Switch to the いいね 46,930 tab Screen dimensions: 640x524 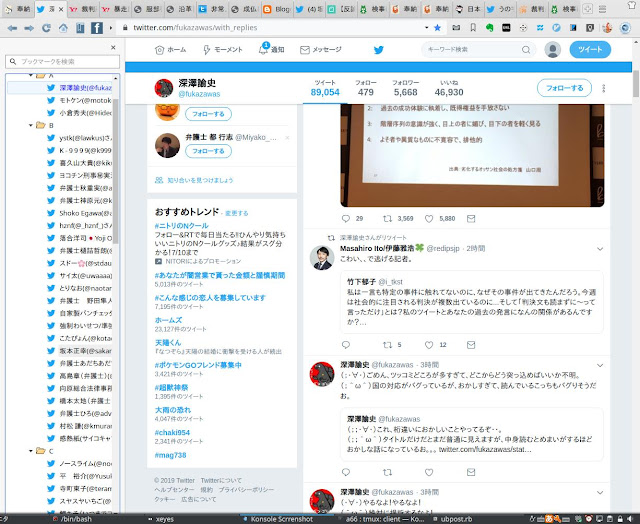(449, 88)
